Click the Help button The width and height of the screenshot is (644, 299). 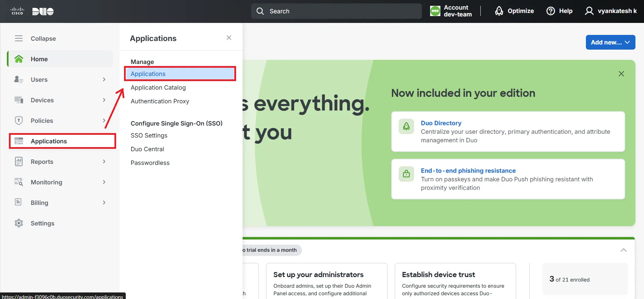click(x=559, y=11)
